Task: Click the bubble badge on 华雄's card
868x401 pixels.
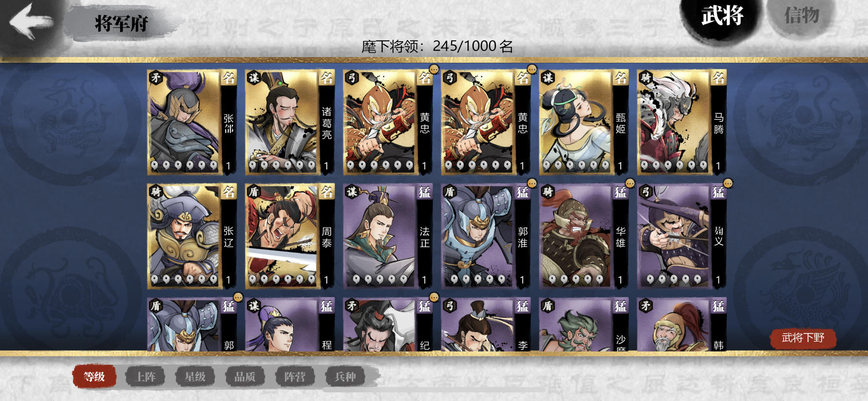Action: tap(630, 184)
